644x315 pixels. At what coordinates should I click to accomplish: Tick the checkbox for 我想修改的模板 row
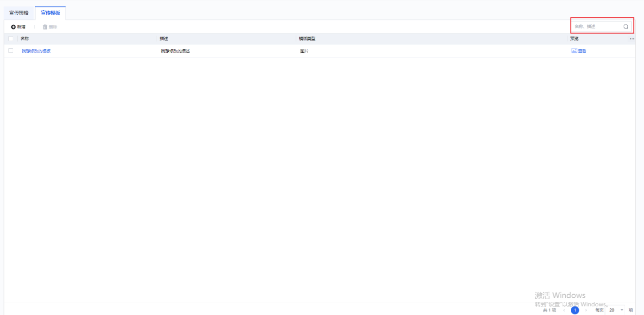pos(11,51)
